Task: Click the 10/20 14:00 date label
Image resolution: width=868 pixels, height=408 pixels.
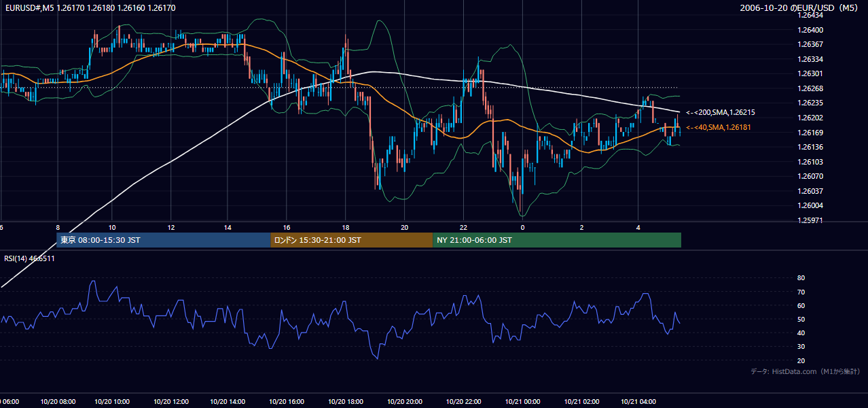Action: pos(228,402)
